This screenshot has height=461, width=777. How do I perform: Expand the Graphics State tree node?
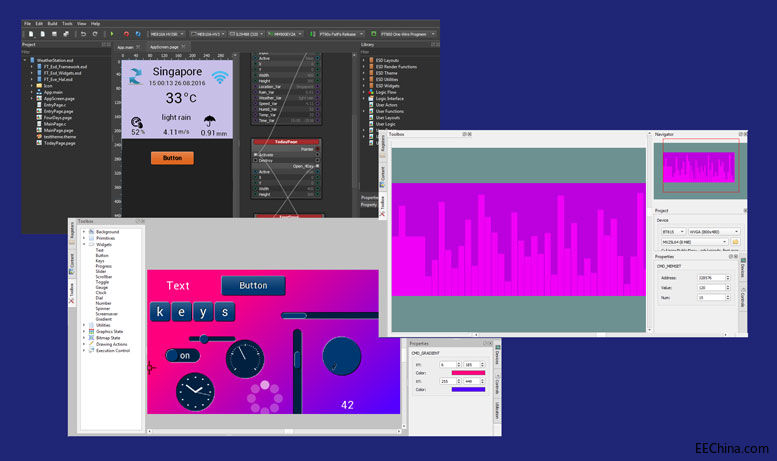[85, 331]
